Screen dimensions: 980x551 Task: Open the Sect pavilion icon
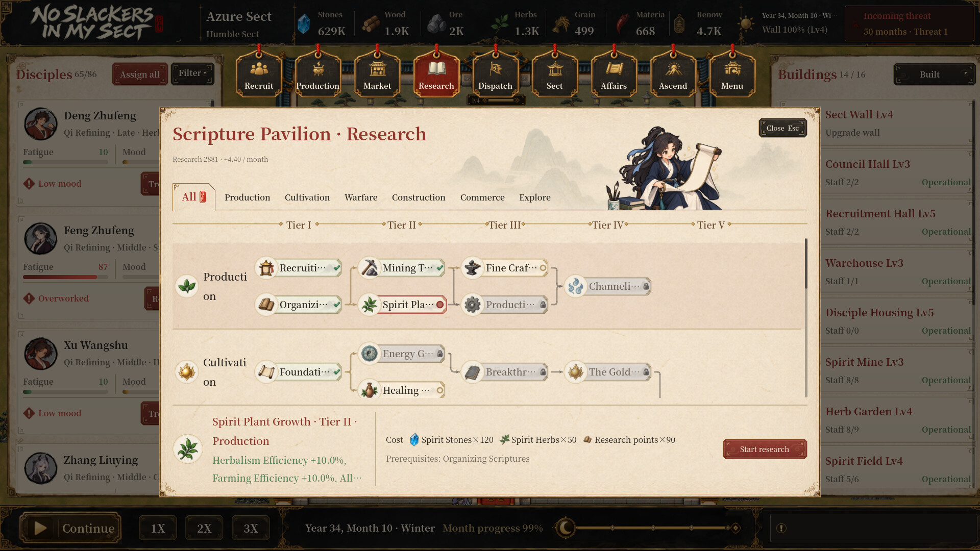(555, 73)
